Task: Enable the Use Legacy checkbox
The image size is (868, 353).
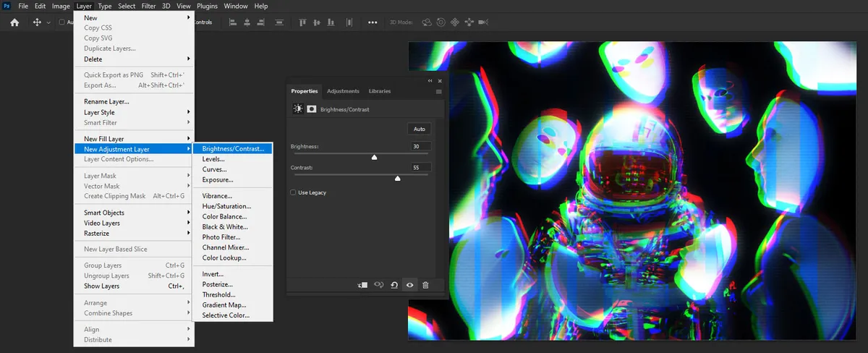Action: coord(293,192)
